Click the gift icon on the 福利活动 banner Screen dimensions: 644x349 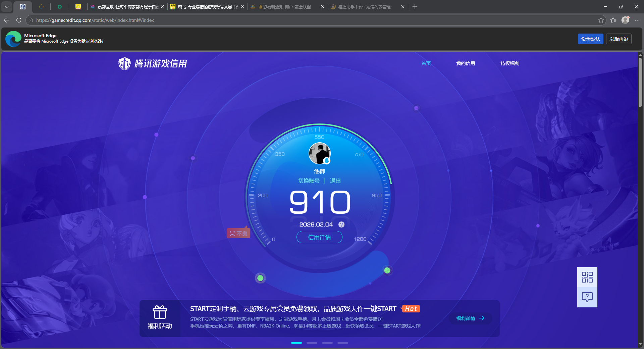tap(160, 313)
